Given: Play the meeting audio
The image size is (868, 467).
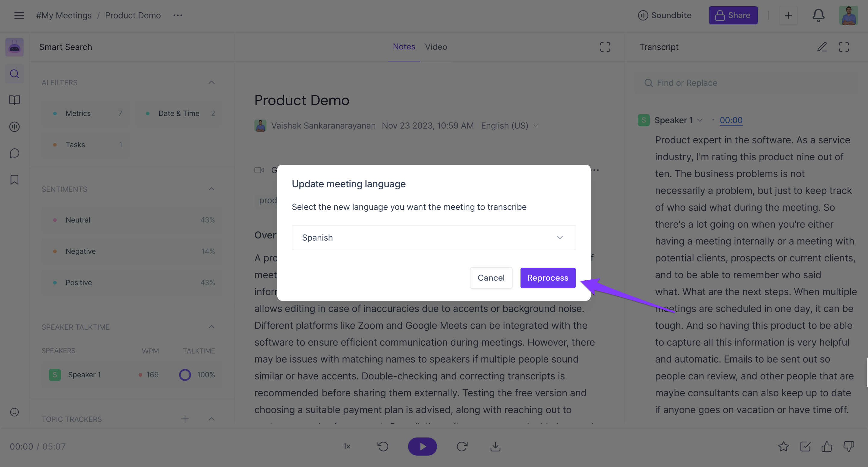Looking at the screenshot, I should (422, 447).
